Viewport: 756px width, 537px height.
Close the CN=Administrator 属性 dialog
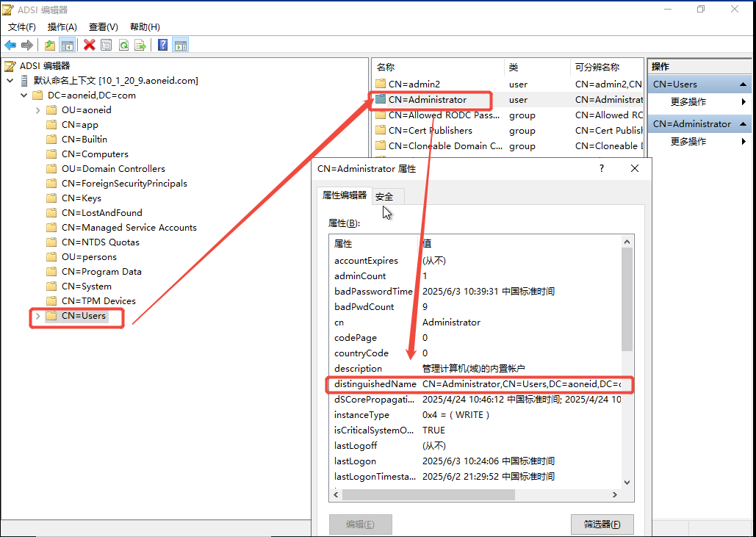pyautogui.click(x=635, y=168)
